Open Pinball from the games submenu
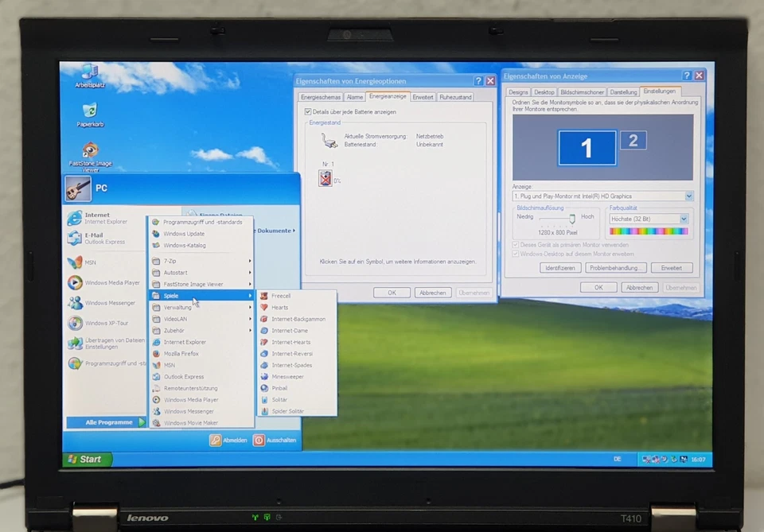Image resolution: width=764 pixels, height=532 pixels. click(x=280, y=388)
